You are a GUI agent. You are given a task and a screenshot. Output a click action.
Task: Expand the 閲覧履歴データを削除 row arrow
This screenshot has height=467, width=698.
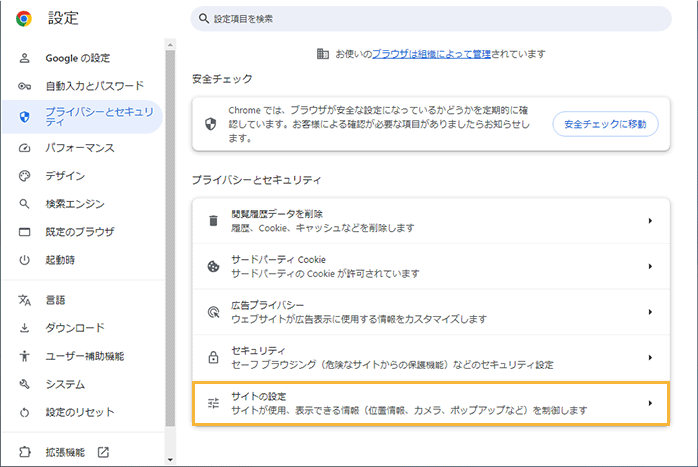(650, 221)
